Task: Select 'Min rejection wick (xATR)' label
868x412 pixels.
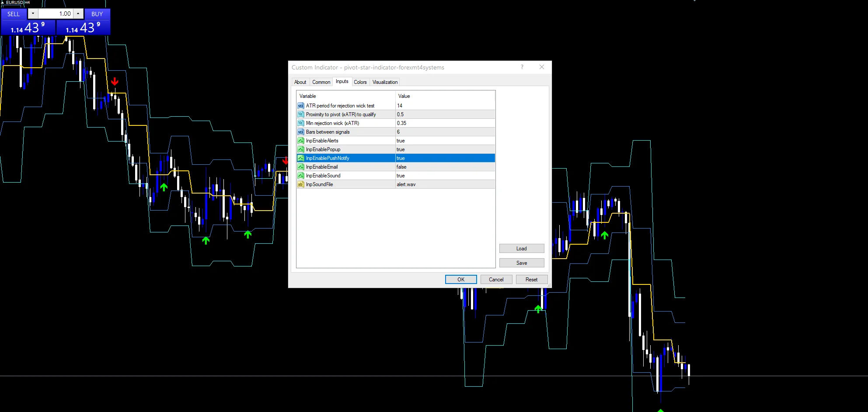Action: point(332,123)
